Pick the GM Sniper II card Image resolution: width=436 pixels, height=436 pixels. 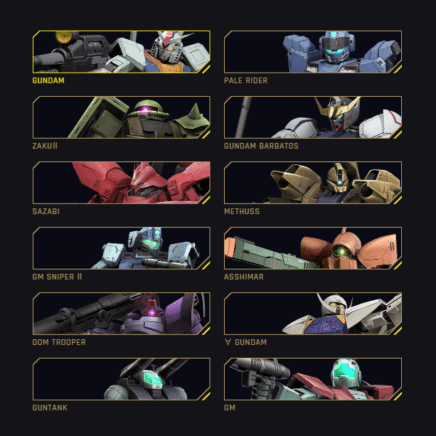click(x=121, y=248)
